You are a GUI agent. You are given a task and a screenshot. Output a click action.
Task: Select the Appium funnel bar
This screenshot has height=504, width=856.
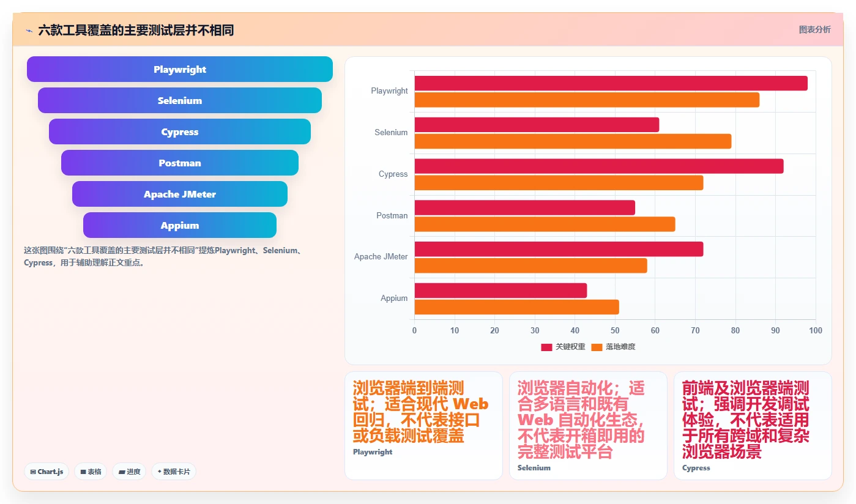180,225
